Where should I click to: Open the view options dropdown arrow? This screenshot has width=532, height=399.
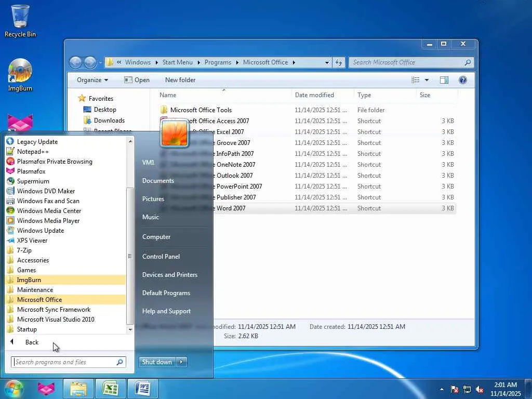point(427,80)
